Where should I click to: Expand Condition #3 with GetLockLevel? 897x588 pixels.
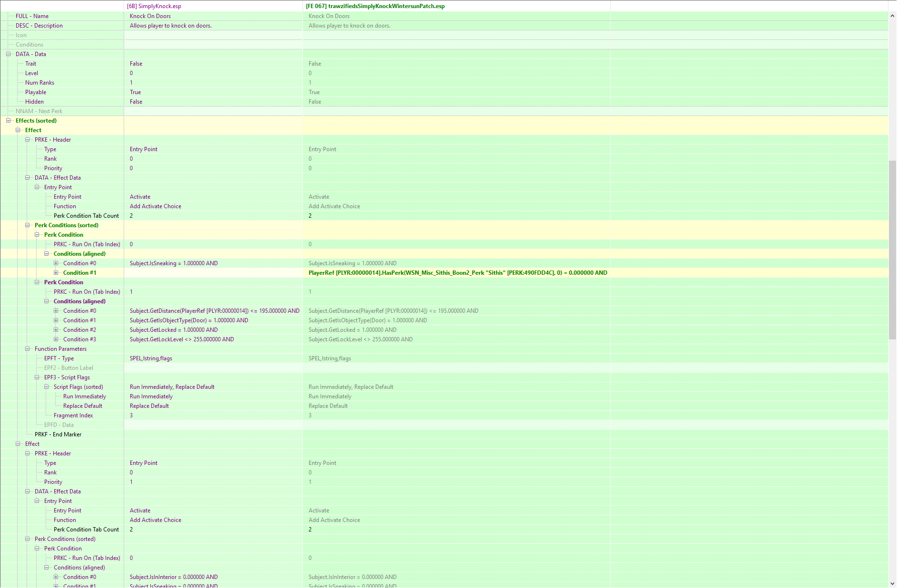click(56, 339)
